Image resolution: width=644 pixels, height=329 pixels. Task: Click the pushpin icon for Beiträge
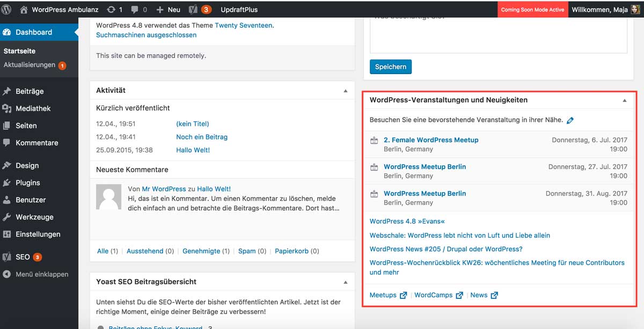pos(7,91)
